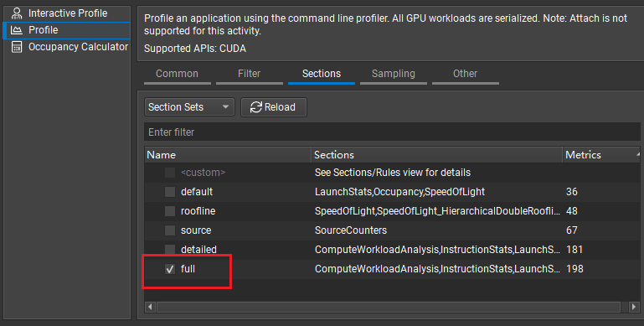
Task: Select the Profile chart icon in sidebar
Action: coord(17,30)
